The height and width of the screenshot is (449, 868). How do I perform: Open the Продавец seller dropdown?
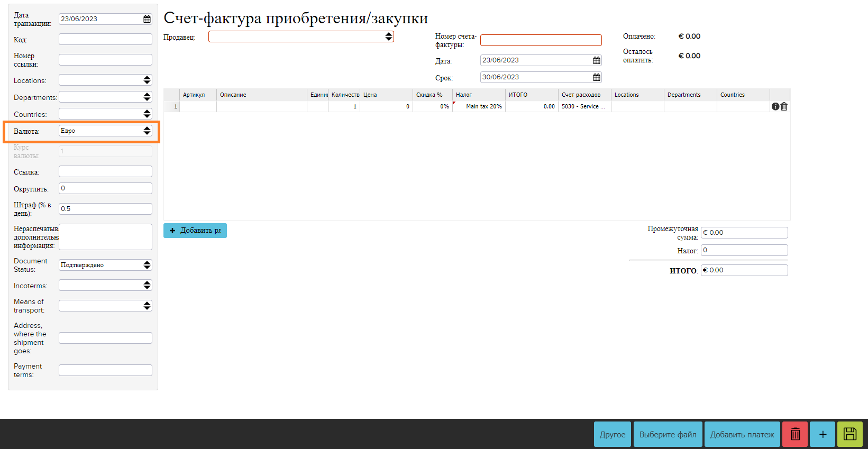(x=300, y=36)
